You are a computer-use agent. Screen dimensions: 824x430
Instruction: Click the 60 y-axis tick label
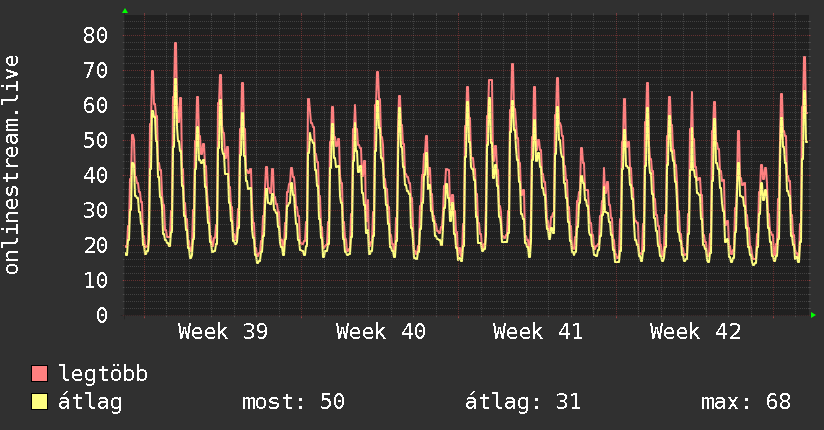(x=95, y=106)
